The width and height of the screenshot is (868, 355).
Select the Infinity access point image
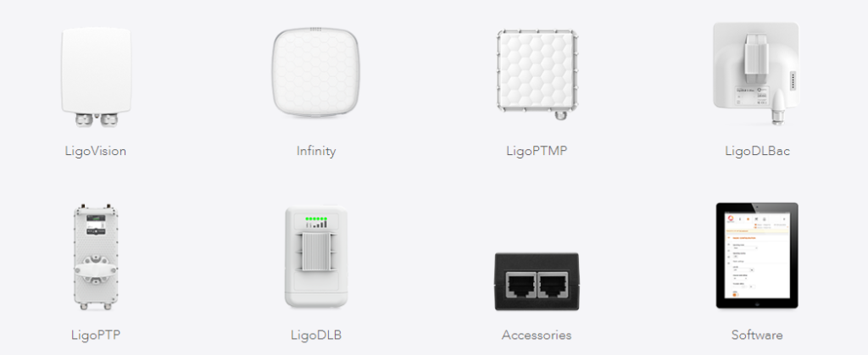point(316,72)
